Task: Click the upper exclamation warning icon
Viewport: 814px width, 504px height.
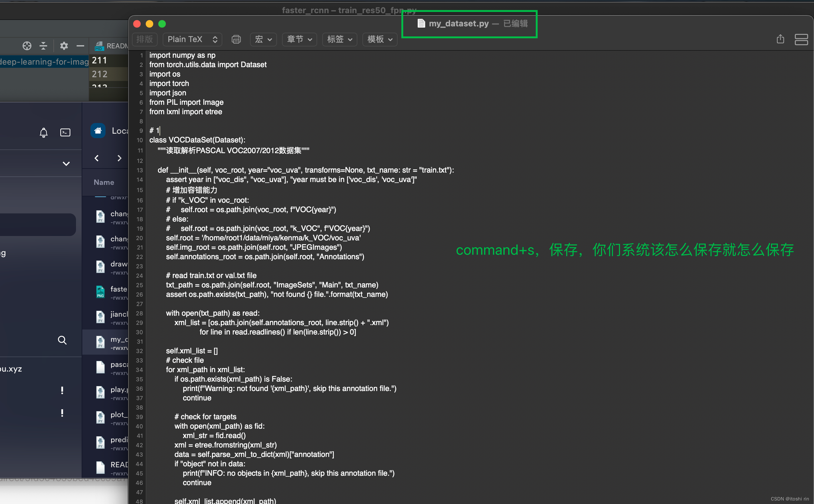Action: 62,390
